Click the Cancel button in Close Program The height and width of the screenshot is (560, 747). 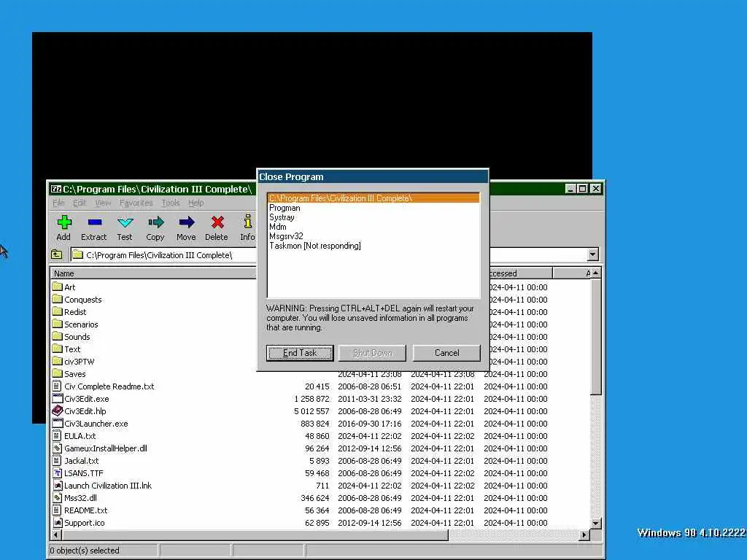pyautogui.click(x=447, y=353)
